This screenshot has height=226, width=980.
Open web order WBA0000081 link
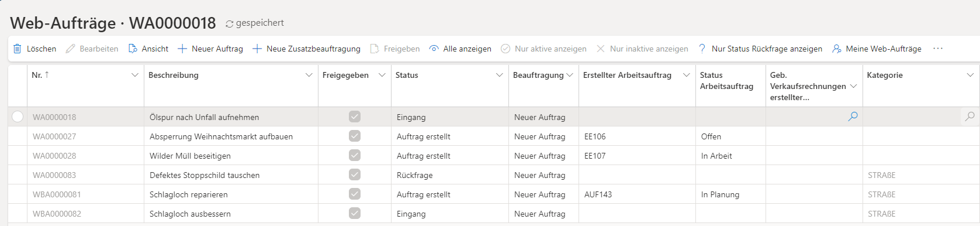pyautogui.click(x=57, y=194)
